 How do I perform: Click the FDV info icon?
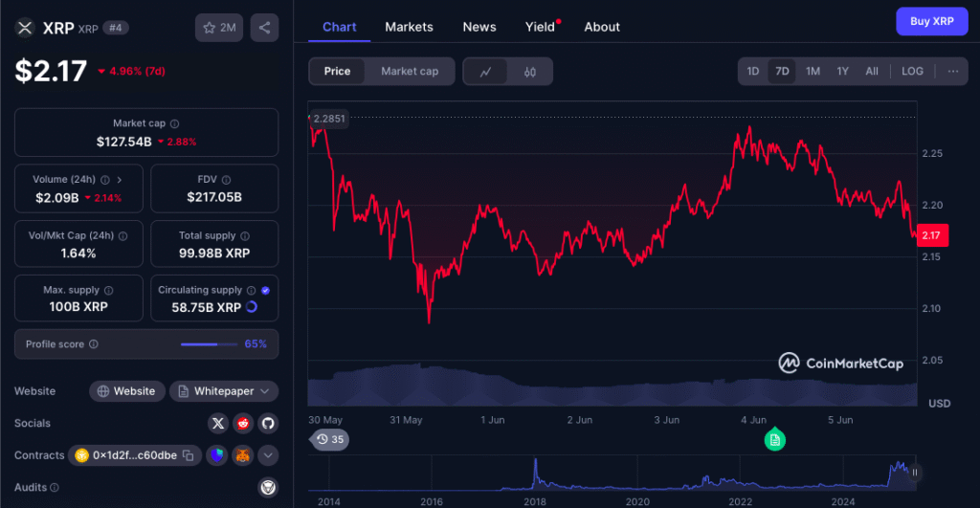point(226,180)
